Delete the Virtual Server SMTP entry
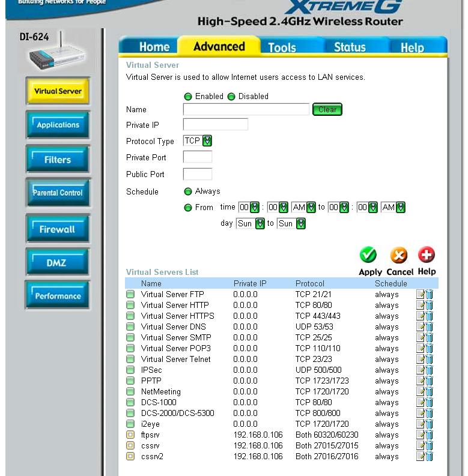This screenshot has width=468, height=476. (429, 337)
